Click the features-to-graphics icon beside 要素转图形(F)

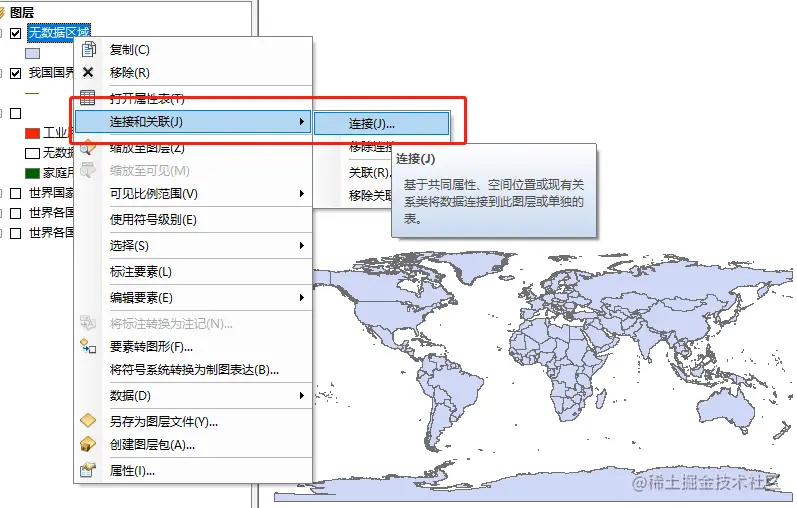(88, 346)
